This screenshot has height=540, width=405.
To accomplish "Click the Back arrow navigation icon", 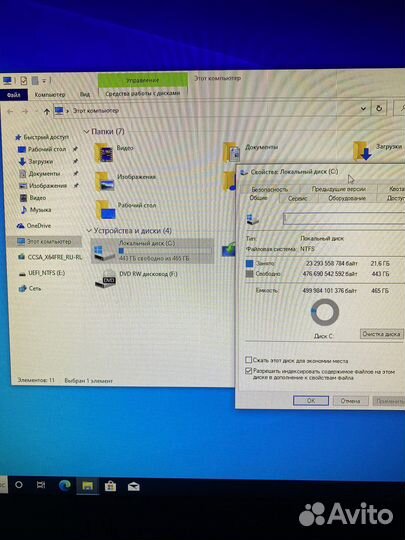I will [10, 111].
